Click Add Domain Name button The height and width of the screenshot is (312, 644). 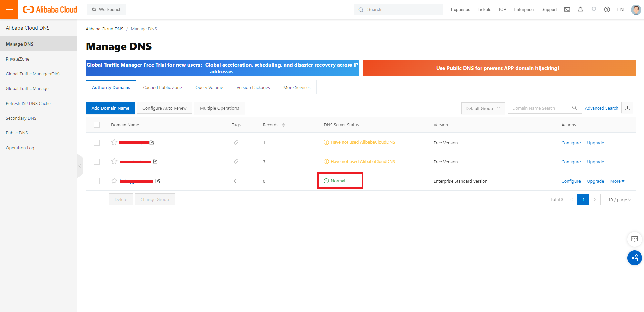(110, 108)
